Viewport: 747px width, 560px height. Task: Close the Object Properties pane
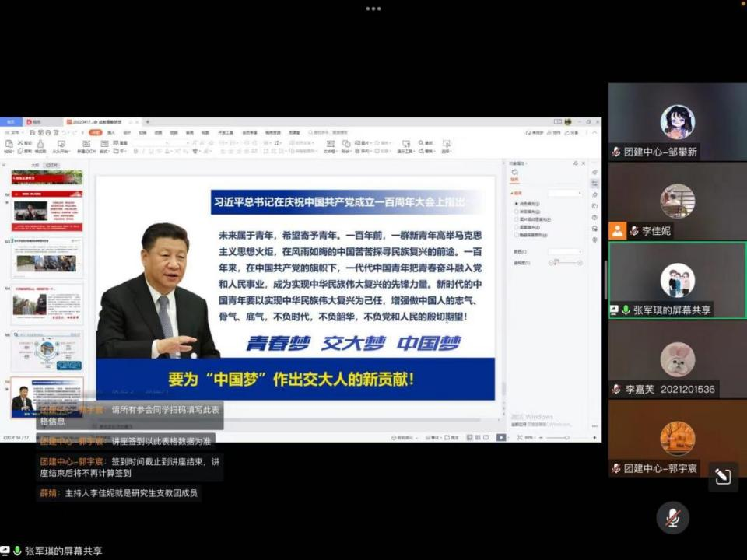[x=584, y=163]
